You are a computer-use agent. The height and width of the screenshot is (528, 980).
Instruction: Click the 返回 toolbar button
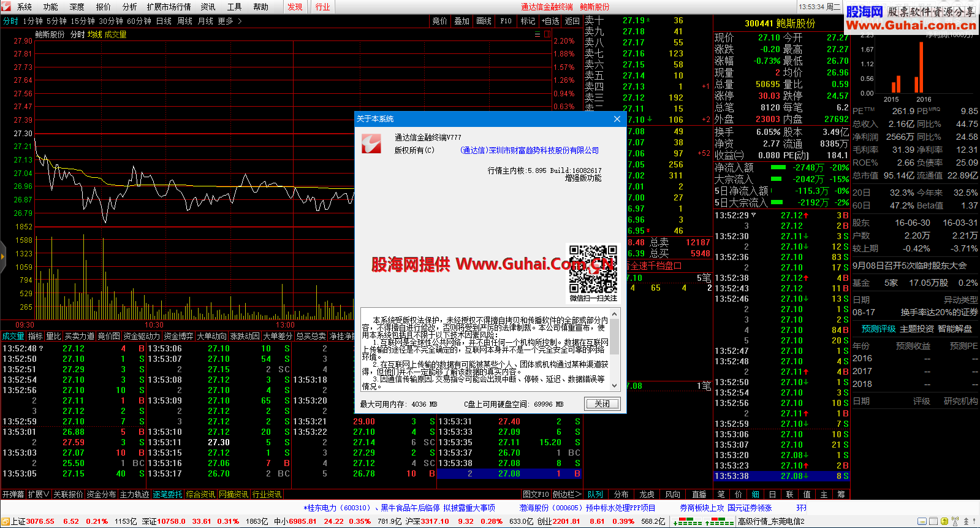point(572,21)
